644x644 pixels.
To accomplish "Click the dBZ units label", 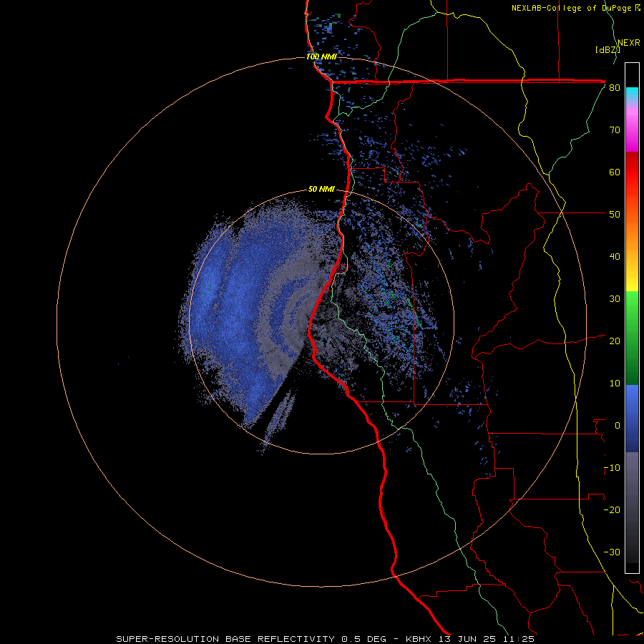I will (608, 49).
